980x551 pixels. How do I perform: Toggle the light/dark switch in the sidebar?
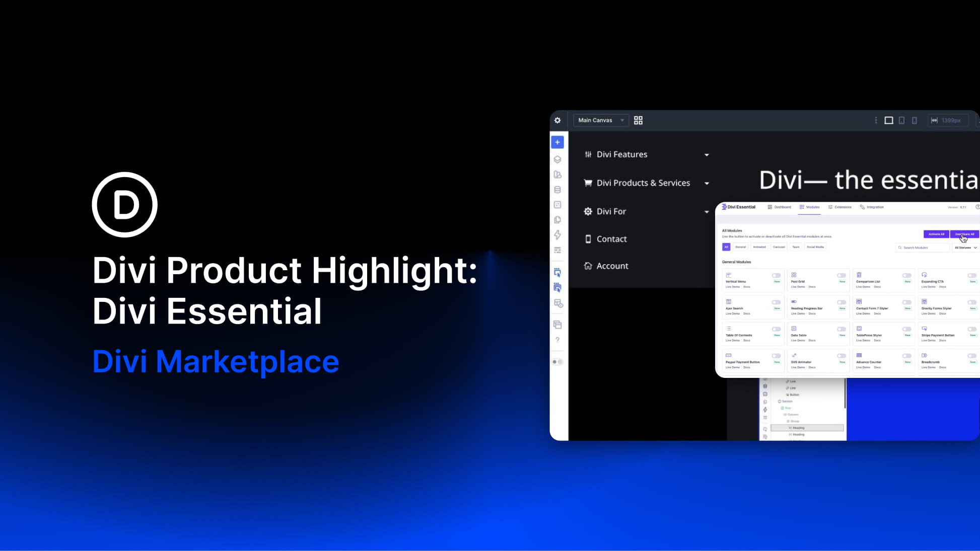point(557,362)
